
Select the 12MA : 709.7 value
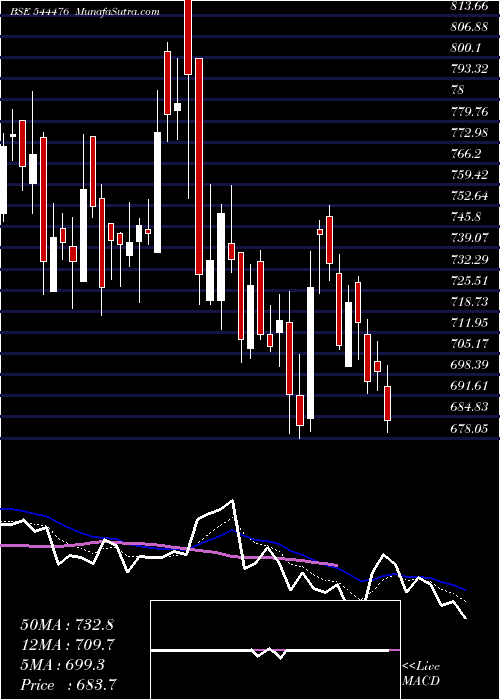[x=67, y=645]
